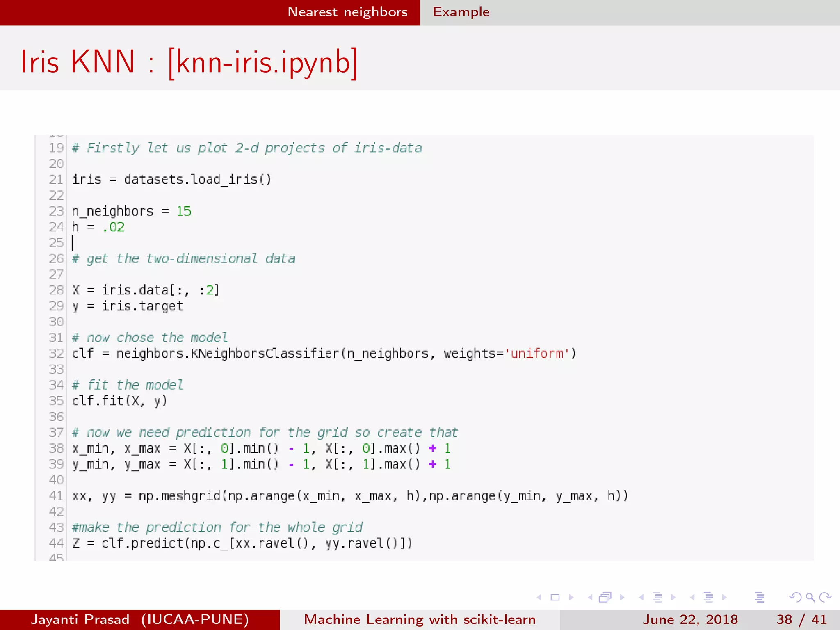Click the author name Jayanti Prasad (IUCAA-PUNE)
The height and width of the screenshot is (630, 840).
(x=140, y=619)
